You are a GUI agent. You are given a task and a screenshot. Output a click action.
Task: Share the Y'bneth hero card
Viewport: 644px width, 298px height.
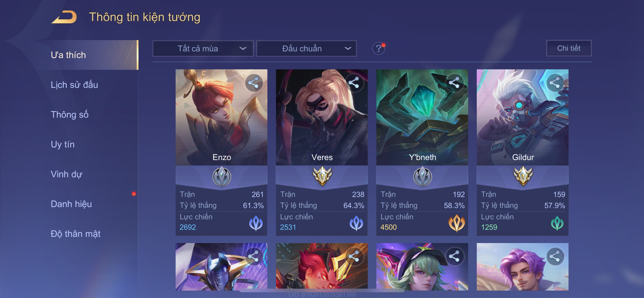coord(454,83)
